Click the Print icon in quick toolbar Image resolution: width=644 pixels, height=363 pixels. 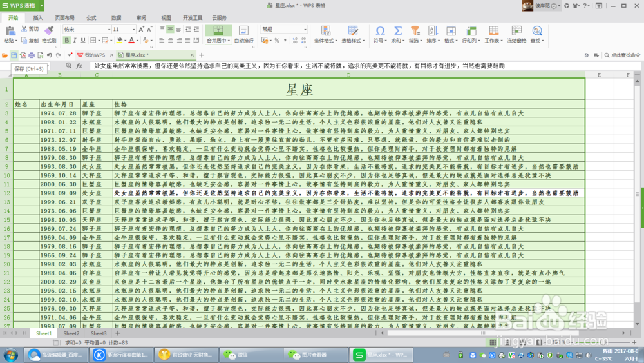[32, 55]
